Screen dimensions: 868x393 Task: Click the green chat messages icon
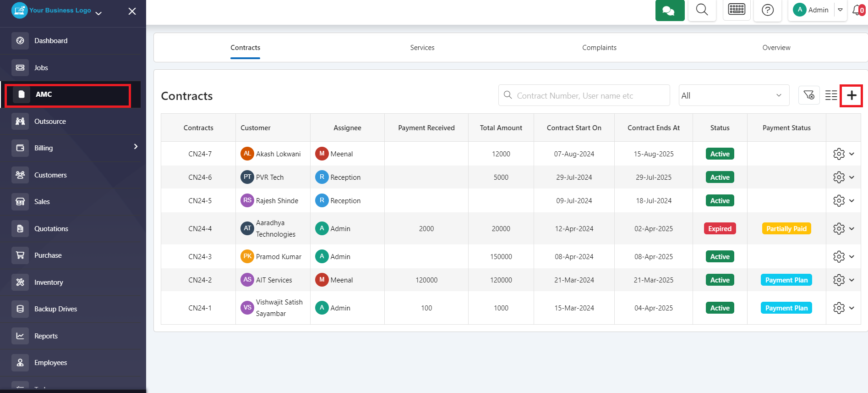(x=670, y=10)
